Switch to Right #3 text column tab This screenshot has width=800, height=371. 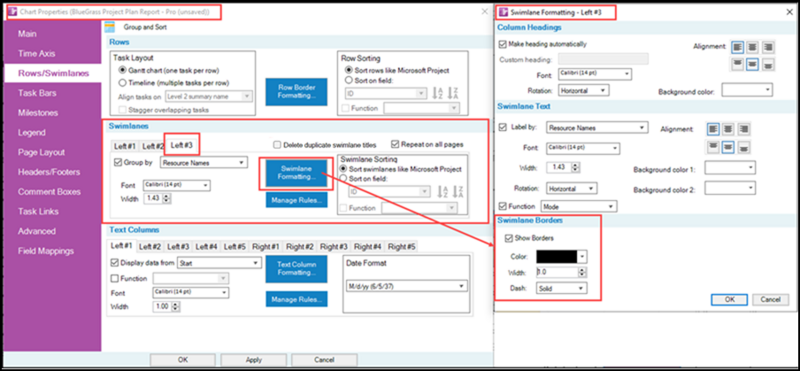(334, 247)
